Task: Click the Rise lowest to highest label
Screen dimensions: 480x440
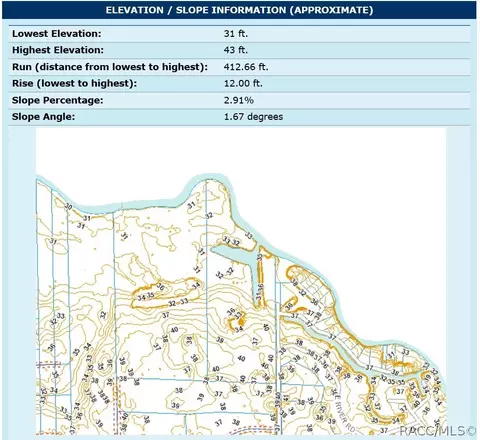Action: click(x=74, y=83)
